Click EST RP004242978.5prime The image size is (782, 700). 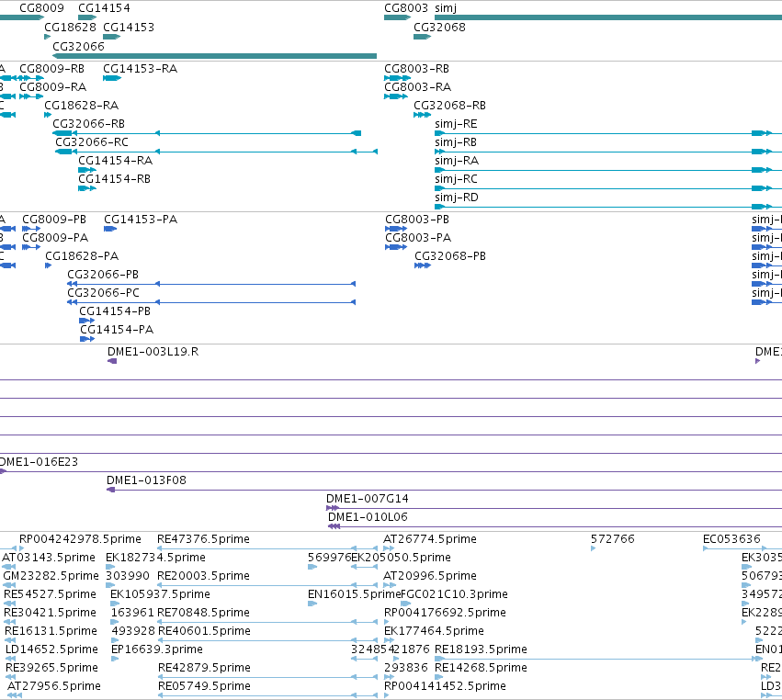point(80,539)
